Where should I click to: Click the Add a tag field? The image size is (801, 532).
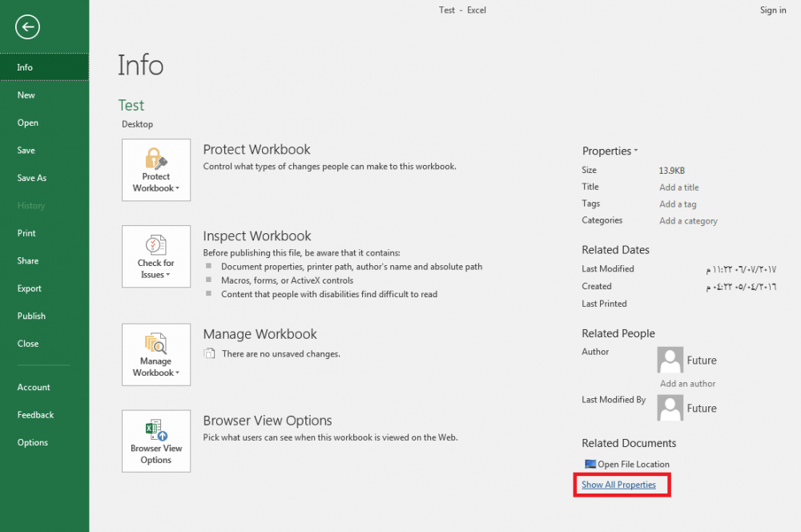(678, 204)
